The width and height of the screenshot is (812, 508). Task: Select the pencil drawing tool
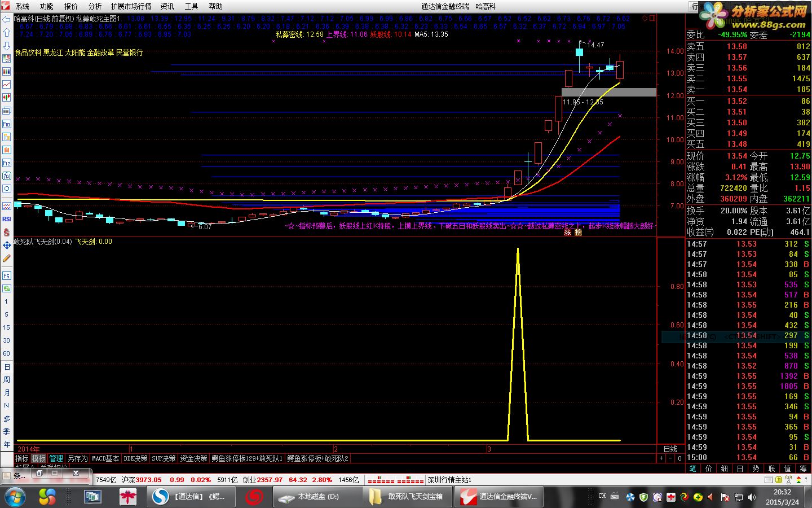tap(6, 258)
